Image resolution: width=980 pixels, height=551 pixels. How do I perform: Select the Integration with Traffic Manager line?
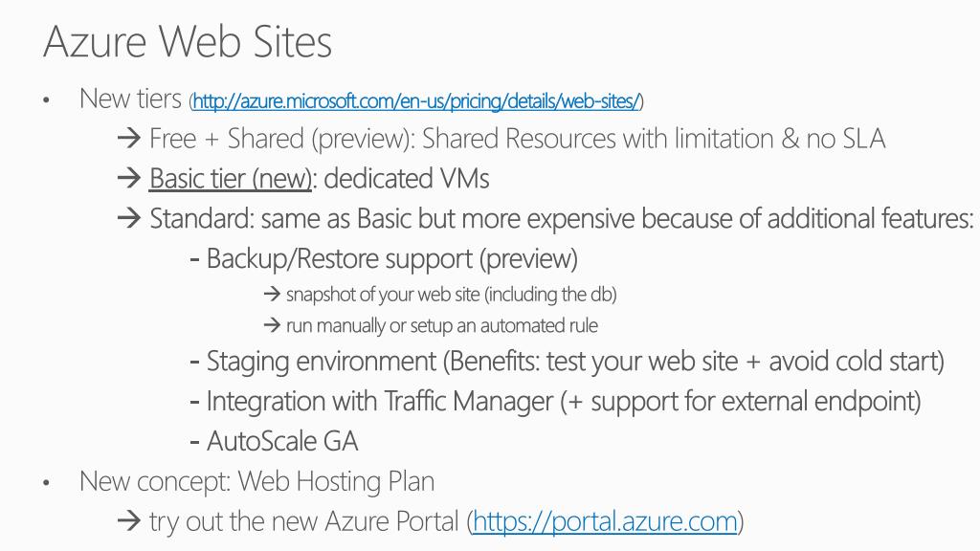click(x=556, y=401)
